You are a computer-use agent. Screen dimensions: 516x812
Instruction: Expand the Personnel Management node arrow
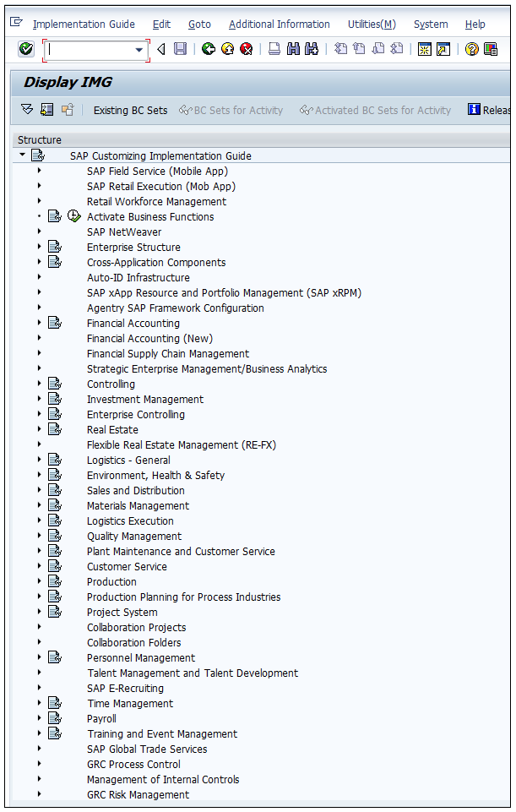[40, 657]
